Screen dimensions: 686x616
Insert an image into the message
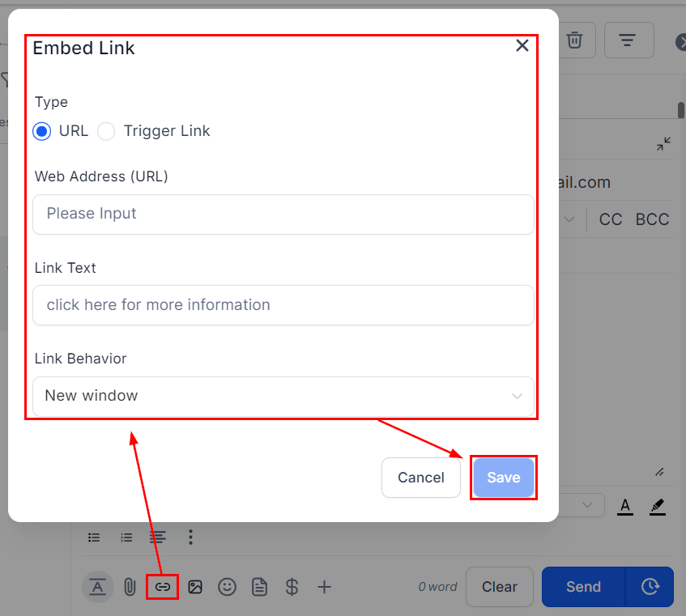click(195, 587)
